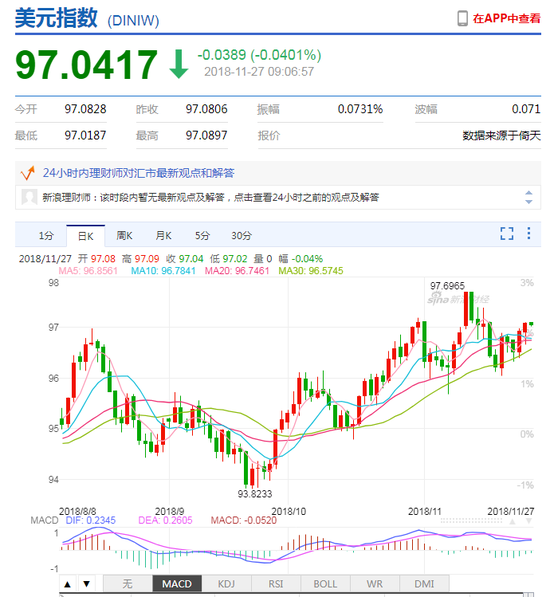Click the MACD: -0.0520 label

[x=244, y=520]
